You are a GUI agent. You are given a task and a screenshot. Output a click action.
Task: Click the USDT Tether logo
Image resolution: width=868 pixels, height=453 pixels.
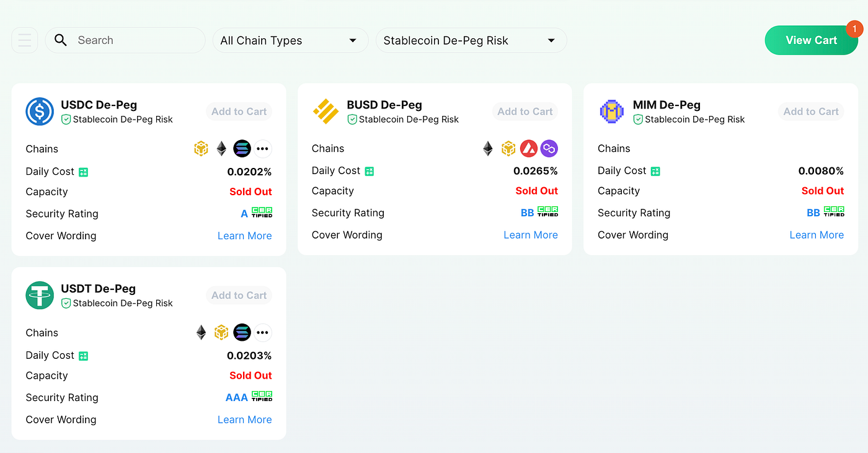pyautogui.click(x=40, y=295)
